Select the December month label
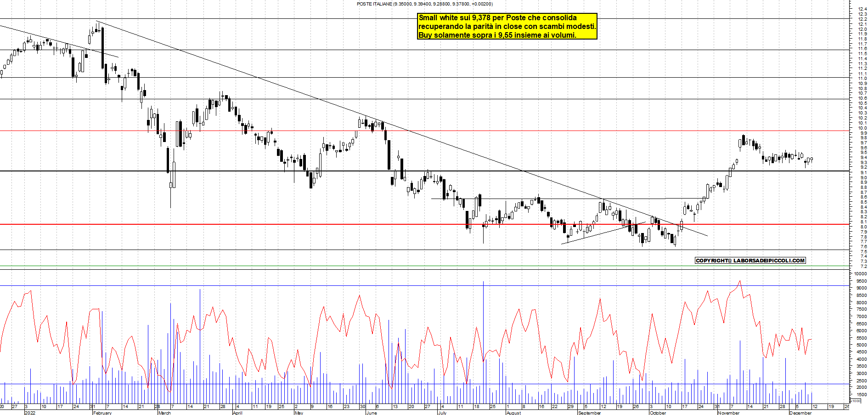 click(x=800, y=413)
